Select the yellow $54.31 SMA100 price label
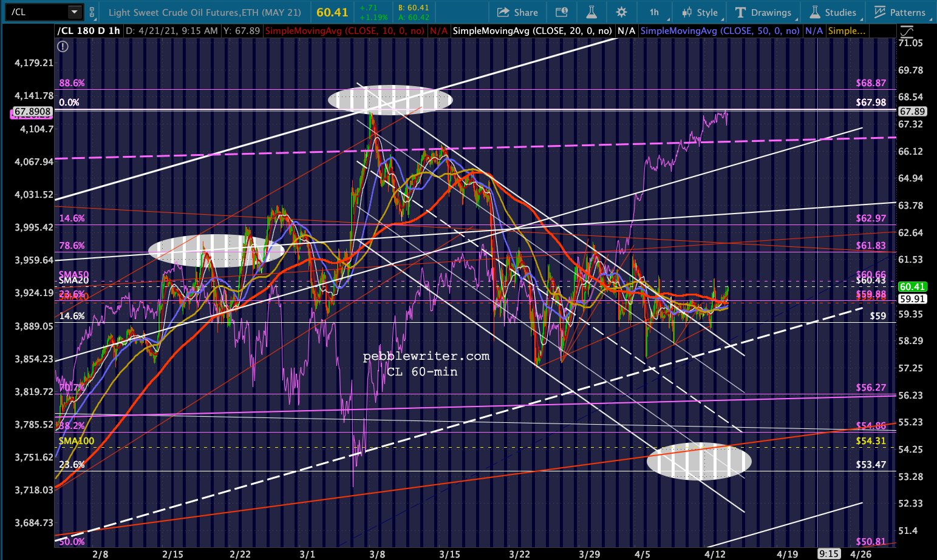This screenshot has height=560, width=937. pos(871,440)
